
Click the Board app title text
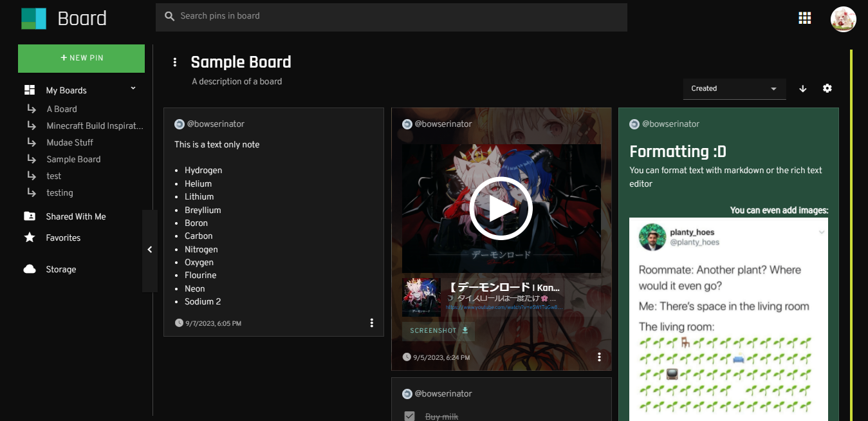coord(82,19)
